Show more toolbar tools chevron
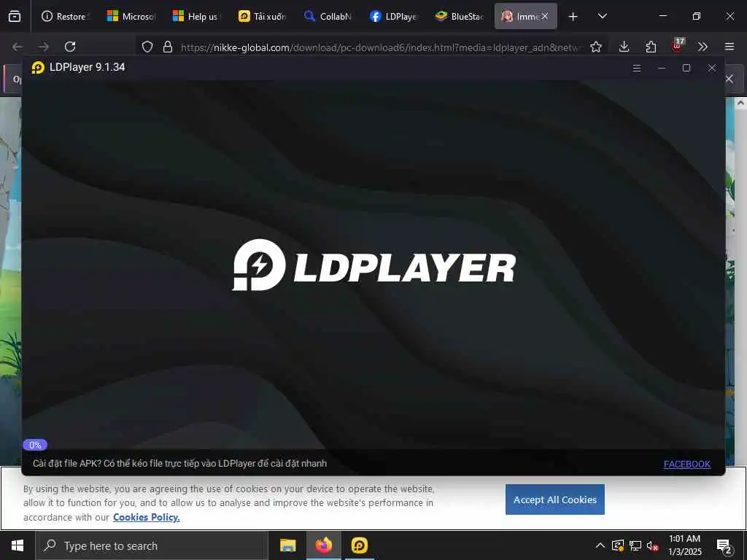Image resolution: width=747 pixels, height=560 pixels. click(703, 47)
